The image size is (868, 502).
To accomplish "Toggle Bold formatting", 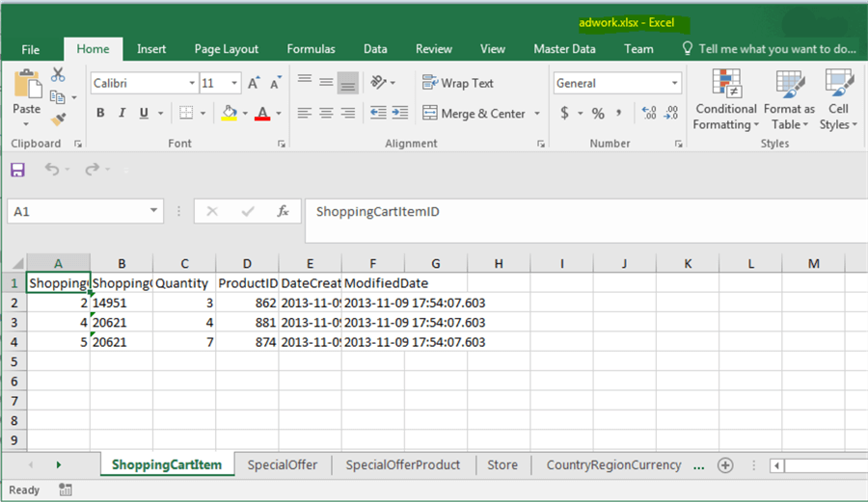I will [100, 114].
